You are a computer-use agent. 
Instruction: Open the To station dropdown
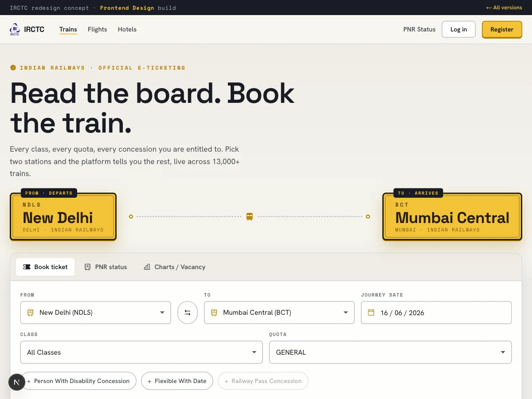pyautogui.click(x=279, y=313)
